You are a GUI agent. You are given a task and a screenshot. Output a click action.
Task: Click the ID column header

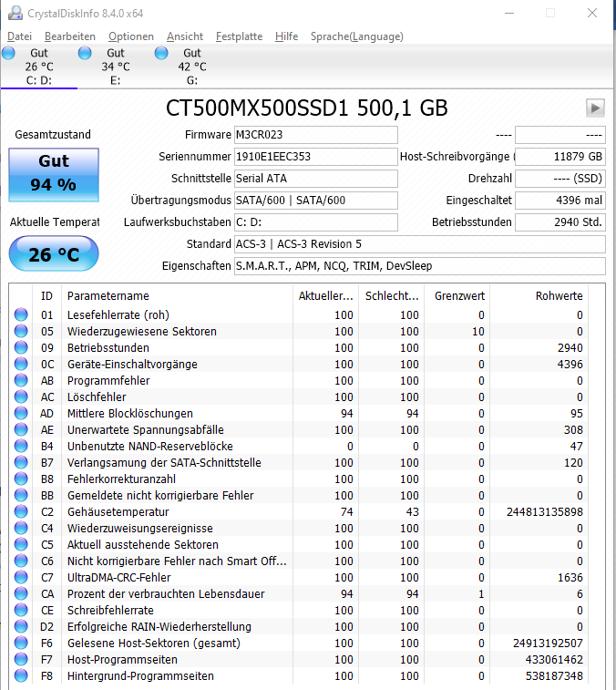point(47,295)
